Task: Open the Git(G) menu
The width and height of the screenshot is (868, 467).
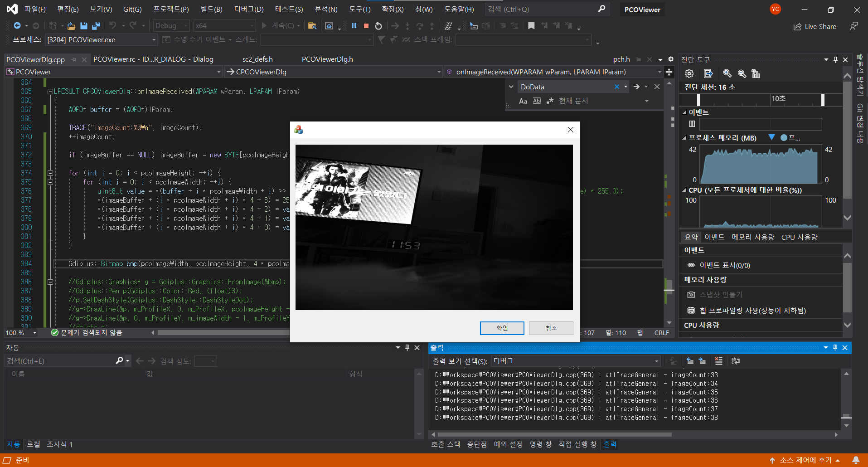Action: (132, 9)
